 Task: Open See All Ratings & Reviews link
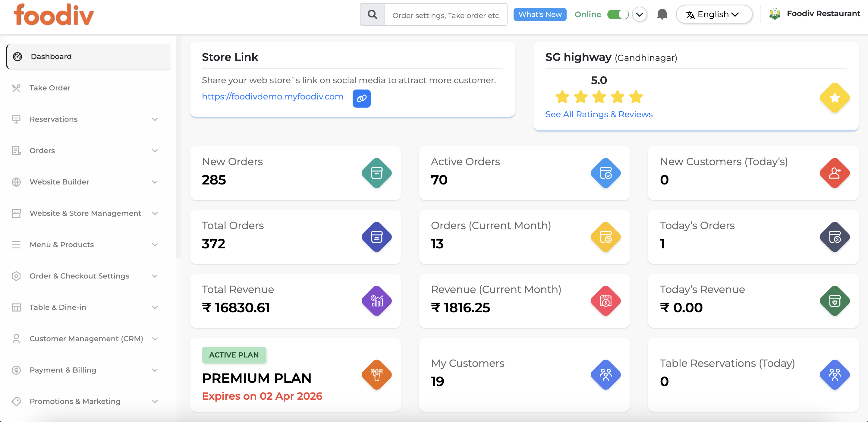599,114
